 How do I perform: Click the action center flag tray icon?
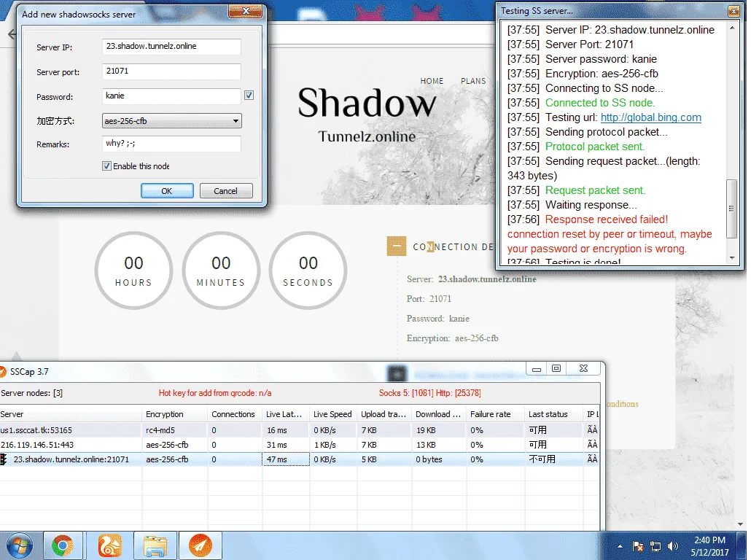[637, 547]
